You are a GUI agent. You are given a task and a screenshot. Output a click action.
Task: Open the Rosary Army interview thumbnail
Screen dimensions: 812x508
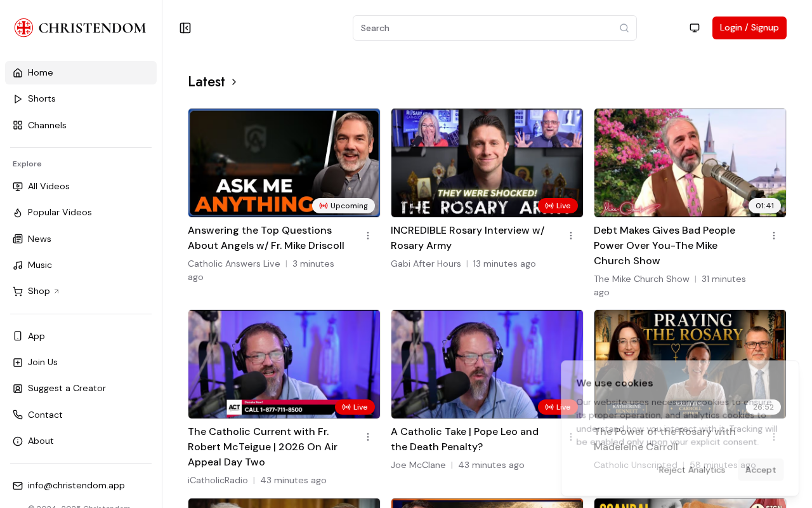click(x=487, y=163)
